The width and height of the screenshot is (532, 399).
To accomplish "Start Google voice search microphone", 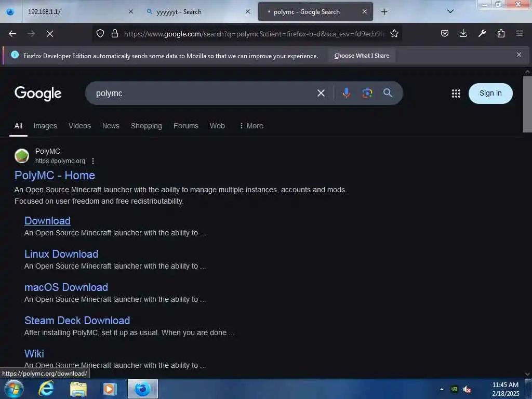I will pyautogui.click(x=346, y=93).
